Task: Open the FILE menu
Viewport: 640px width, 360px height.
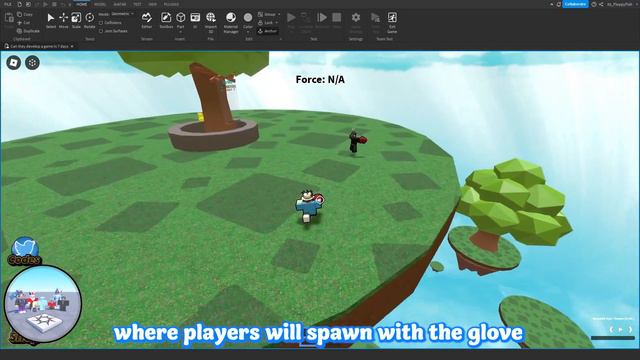Action: pyautogui.click(x=8, y=4)
